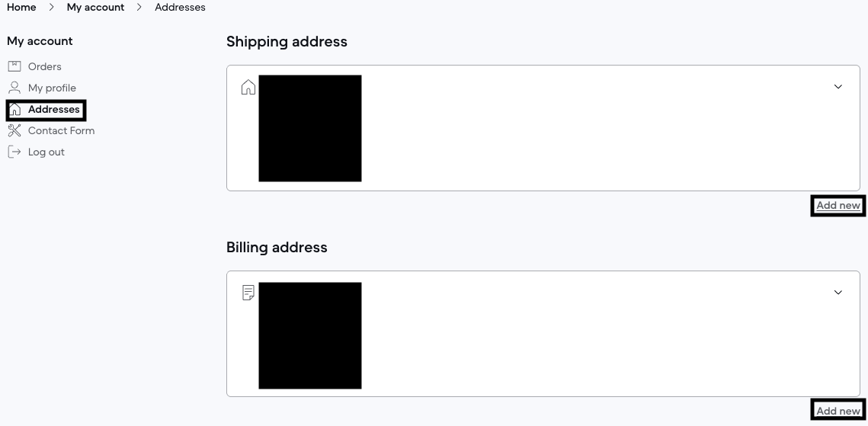868x426 pixels.
Task: Open the Contact Form sidebar item
Action: (x=61, y=130)
